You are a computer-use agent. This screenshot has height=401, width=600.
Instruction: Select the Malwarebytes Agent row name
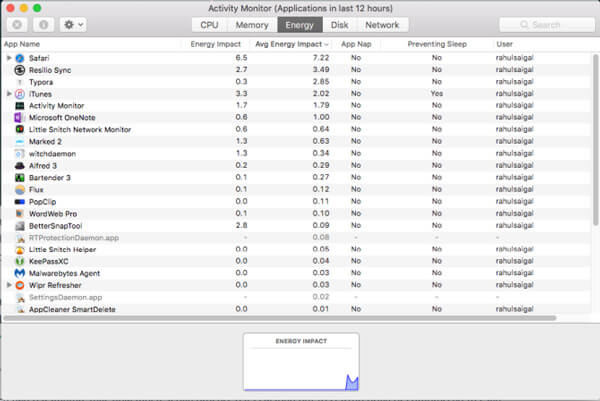click(64, 274)
